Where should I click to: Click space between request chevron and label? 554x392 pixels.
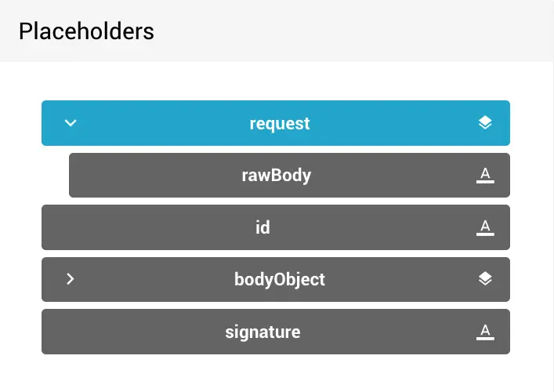[x=157, y=123]
